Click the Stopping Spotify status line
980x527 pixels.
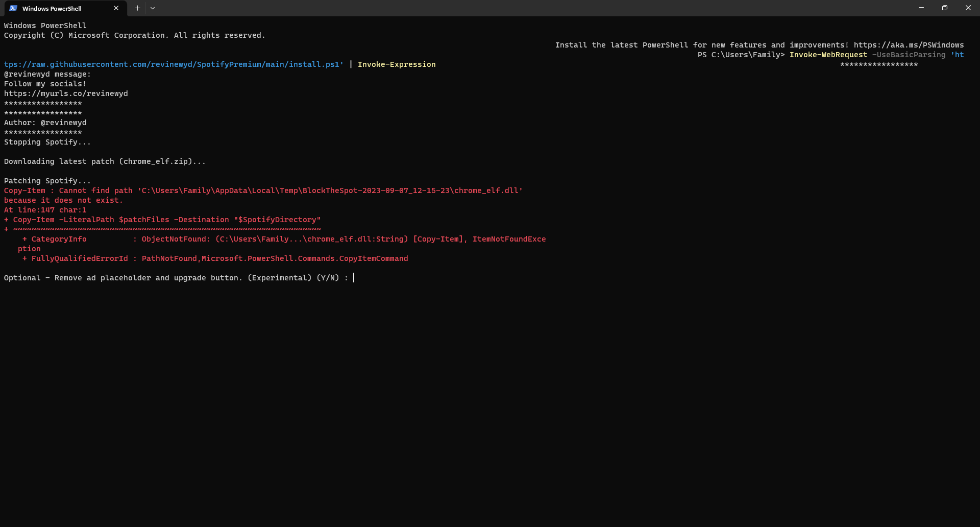click(47, 142)
